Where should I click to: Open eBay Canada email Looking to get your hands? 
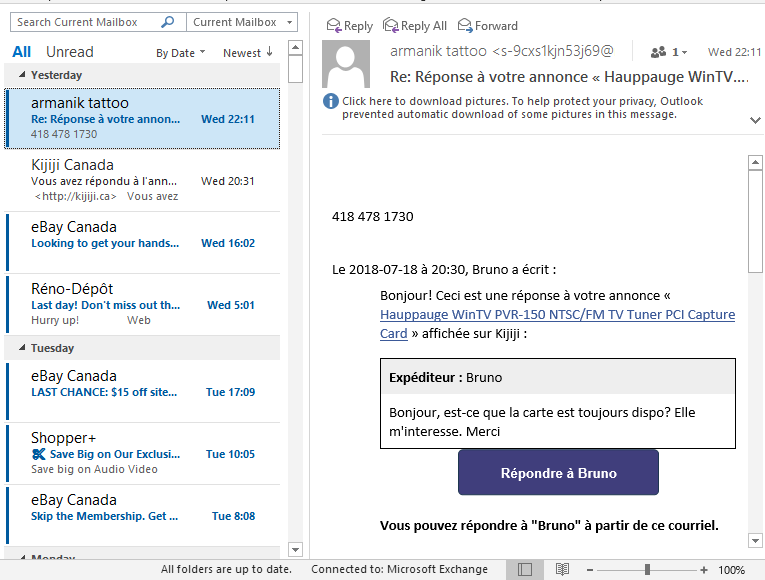(142, 242)
